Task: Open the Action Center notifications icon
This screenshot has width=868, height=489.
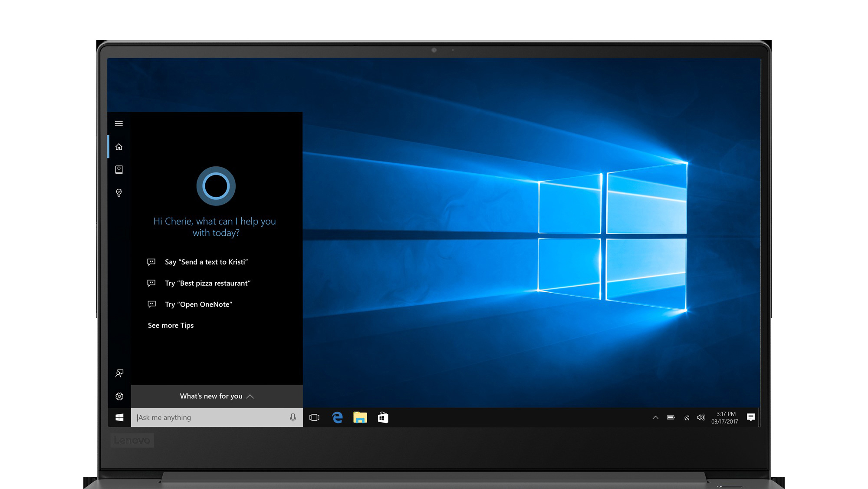Action: click(751, 417)
